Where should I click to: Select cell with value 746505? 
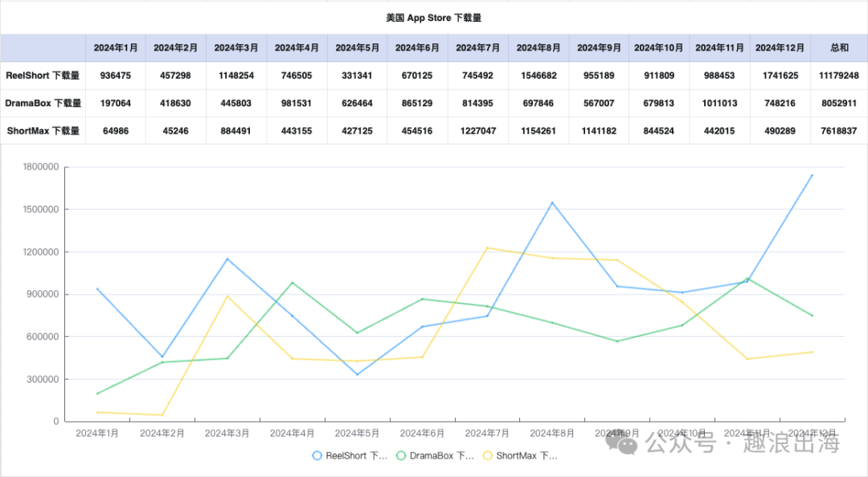point(297,76)
